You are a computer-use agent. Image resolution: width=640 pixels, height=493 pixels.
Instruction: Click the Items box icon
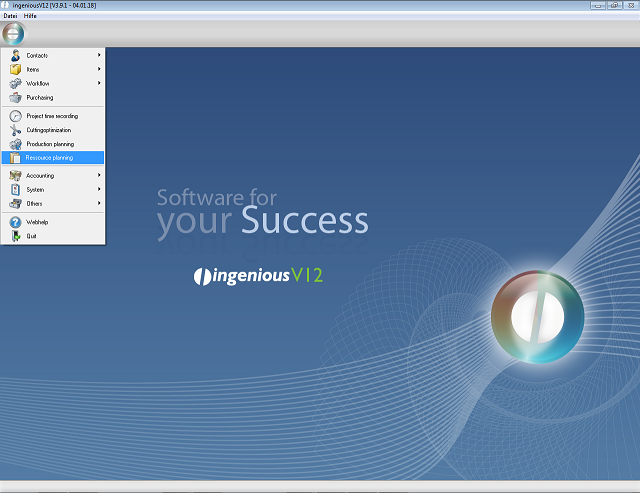[15, 69]
